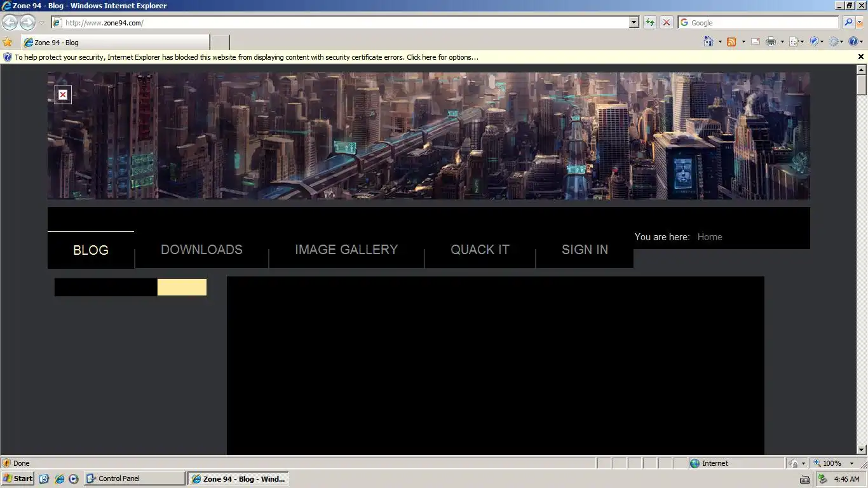Image resolution: width=868 pixels, height=488 pixels.
Task: Expand the zoom level dropdown arrow
Action: tap(851, 463)
